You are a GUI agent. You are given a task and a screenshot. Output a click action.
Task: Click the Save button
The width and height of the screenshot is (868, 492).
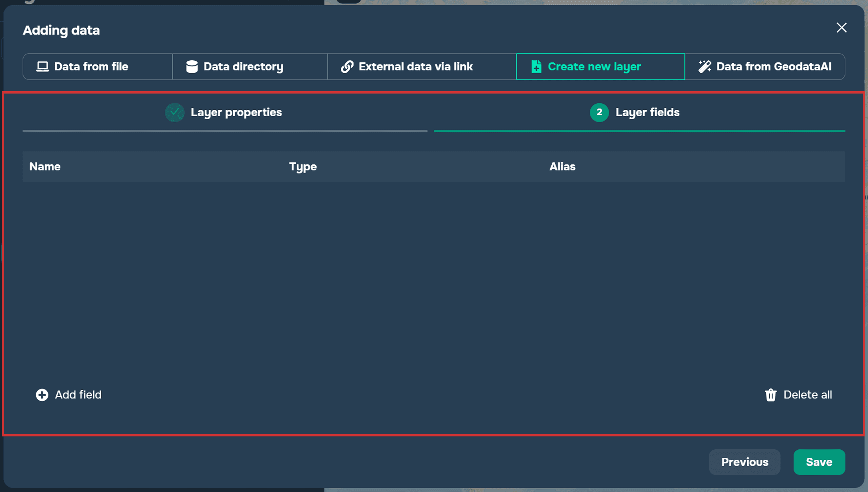(819, 462)
